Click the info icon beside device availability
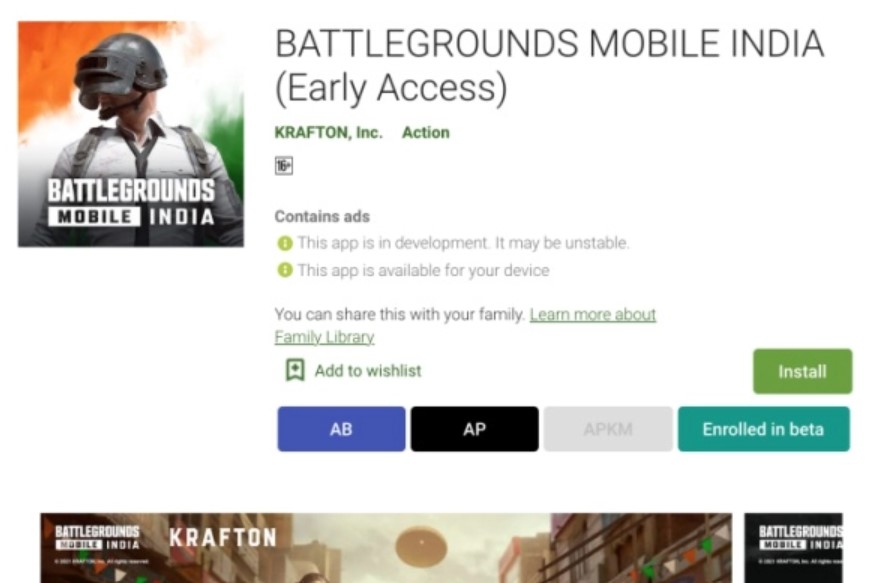This screenshot has width=874, height=583. pos(285,270)
